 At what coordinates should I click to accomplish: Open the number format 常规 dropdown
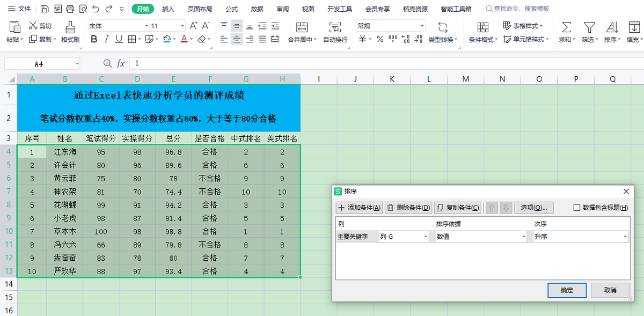point(422,26)
